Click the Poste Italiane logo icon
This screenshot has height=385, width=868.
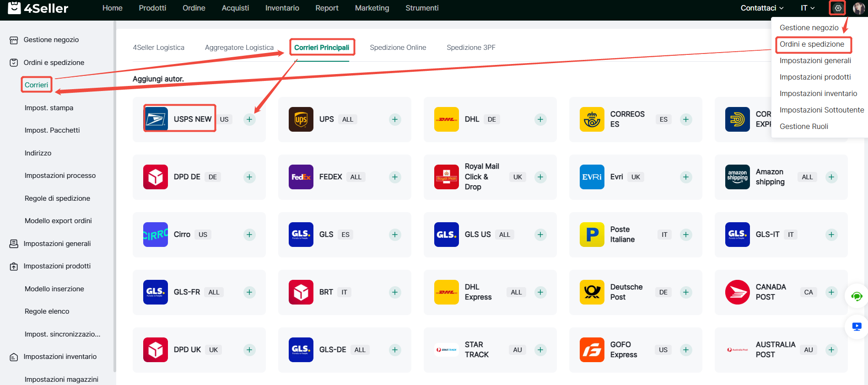592,235
